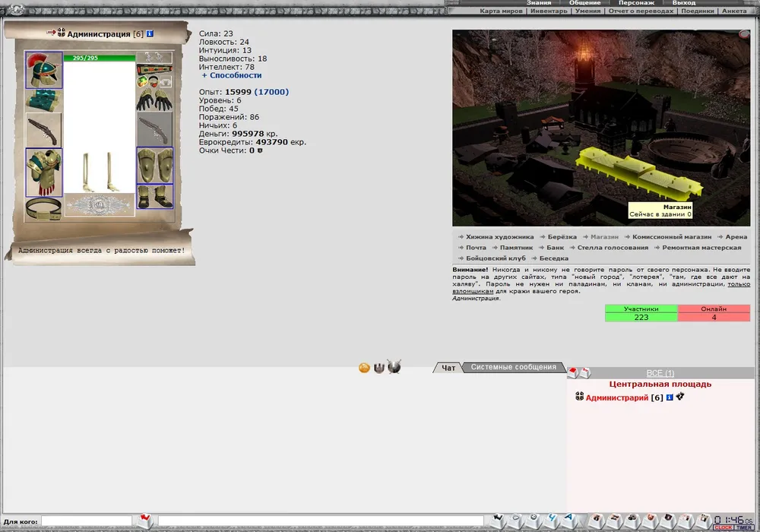Select the chest armor equipment slot
Viewport: 760px width, 532px height.
pyautogui.click(x=43, y=172)
